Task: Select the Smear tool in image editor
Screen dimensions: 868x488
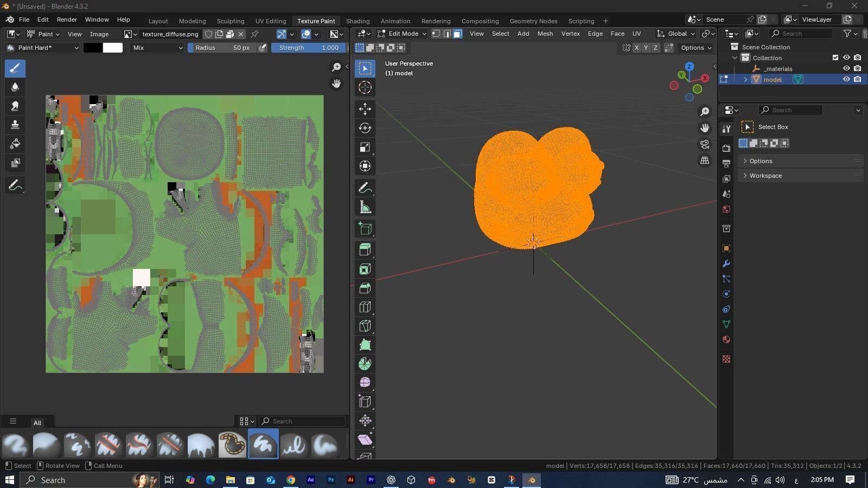Action: (15, 106)
